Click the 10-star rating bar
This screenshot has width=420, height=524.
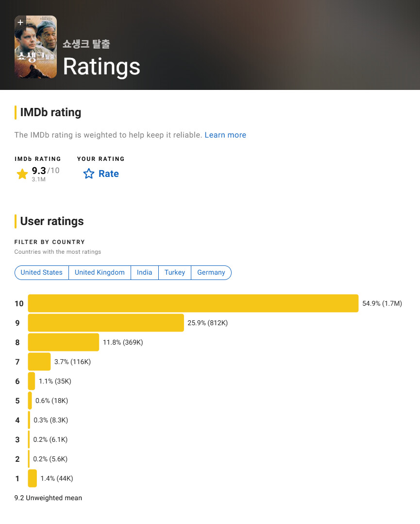coord(193,303)
